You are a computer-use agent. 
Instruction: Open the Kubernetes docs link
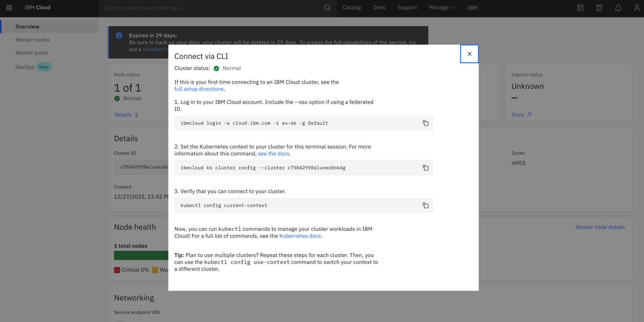coord(300,236)
